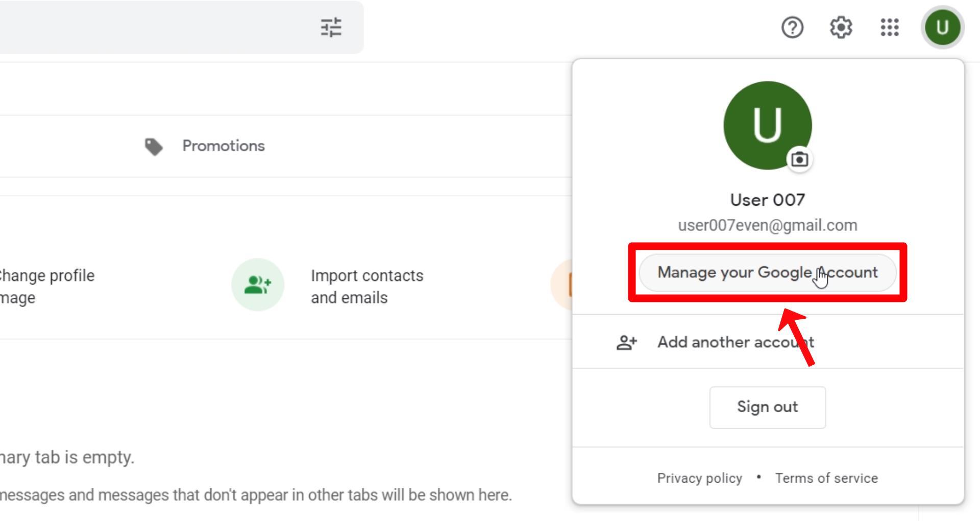Click the small U avatar in top bar
The height and width of the screenshot is (521, 980).
pos(942,27)
